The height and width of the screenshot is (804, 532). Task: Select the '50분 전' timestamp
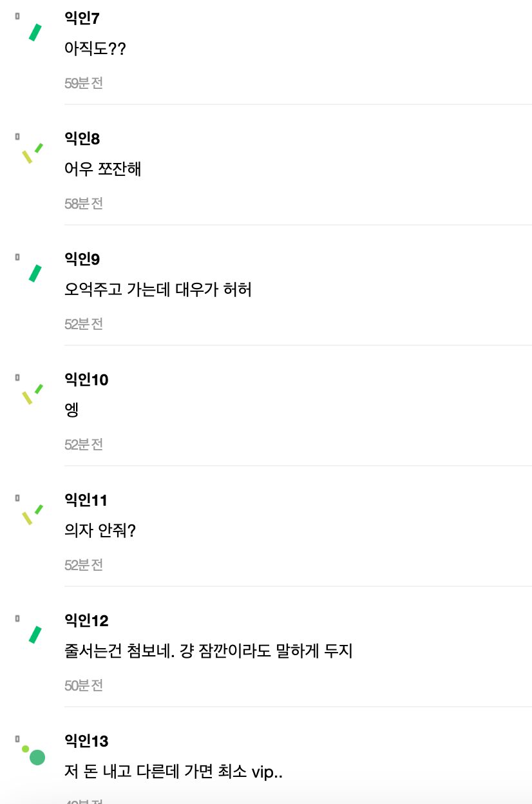tap(84, 685)
